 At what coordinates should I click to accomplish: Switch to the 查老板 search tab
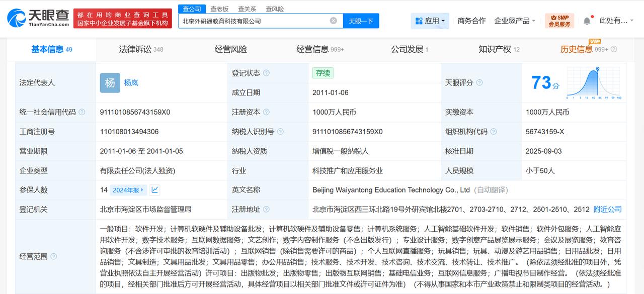pos(219,9)
